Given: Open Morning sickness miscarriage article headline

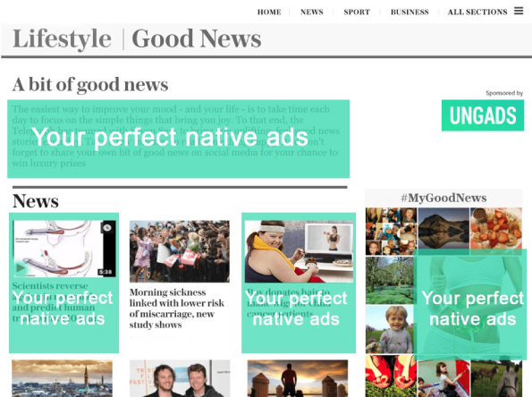Looking at the screenshot, I should [176, 308].
